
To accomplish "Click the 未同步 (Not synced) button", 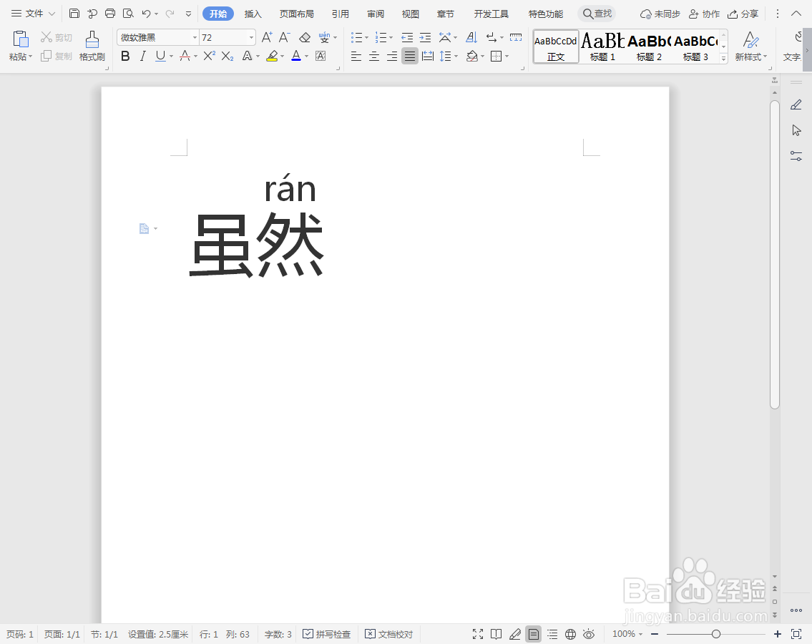I will (660, 14).
